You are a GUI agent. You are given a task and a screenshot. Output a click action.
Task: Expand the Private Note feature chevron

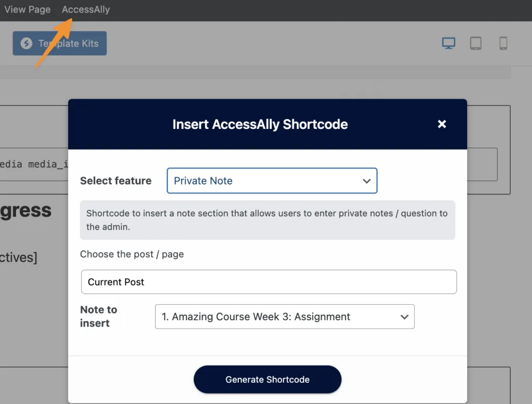[x=367, y=180]
